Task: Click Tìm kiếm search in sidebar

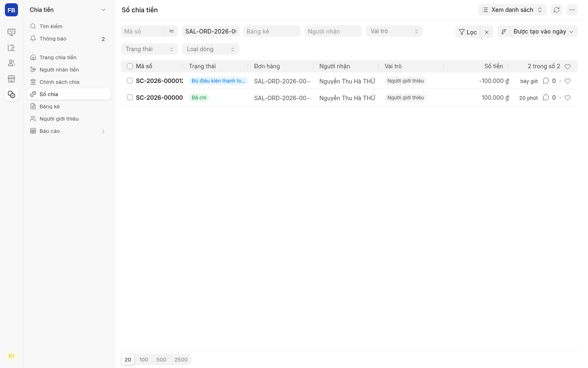Action: tap(69, 27)
